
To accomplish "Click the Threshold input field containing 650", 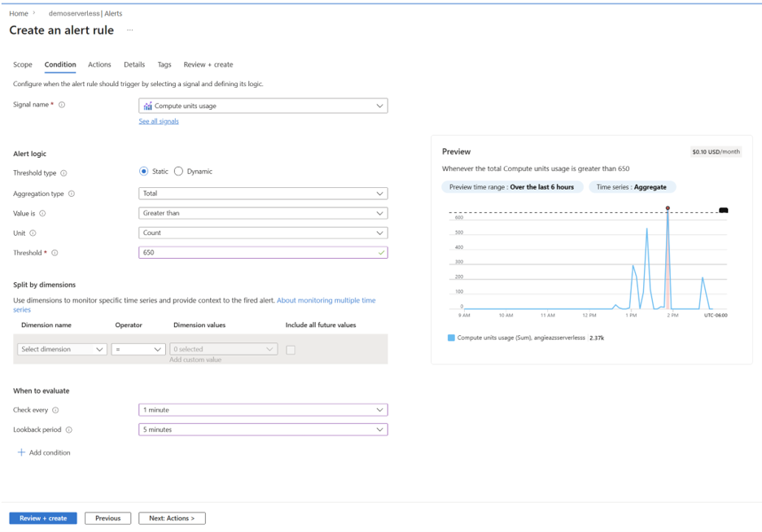I will coord(263,252).
